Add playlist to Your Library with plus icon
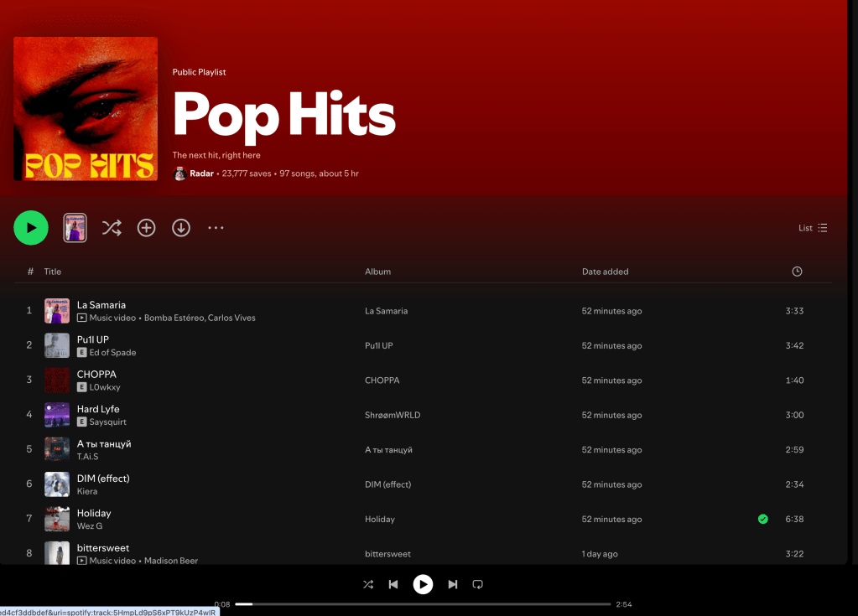 tap(146, 228)
